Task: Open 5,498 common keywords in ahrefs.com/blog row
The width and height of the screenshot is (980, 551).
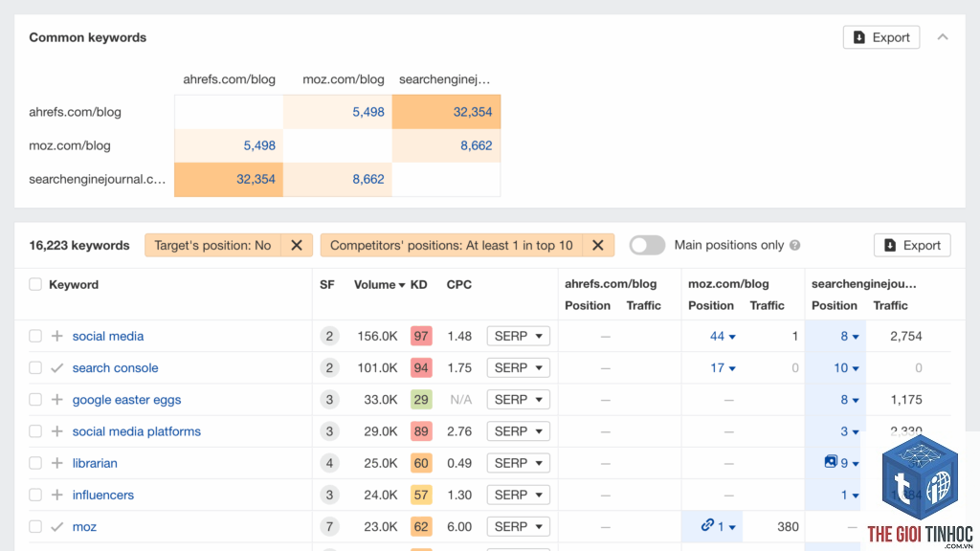Action: tap(368, 112)
